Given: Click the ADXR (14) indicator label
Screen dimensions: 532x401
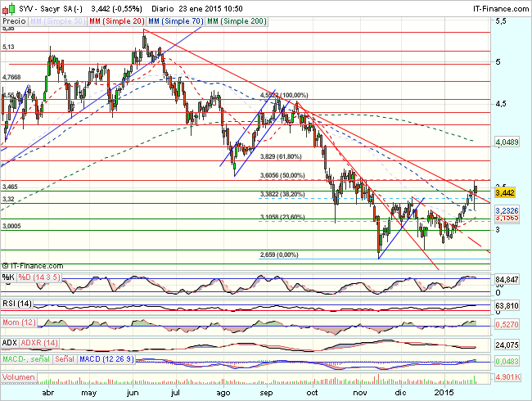Looking at the screenshot, I should pyautogui.click(x=39, y=340).
